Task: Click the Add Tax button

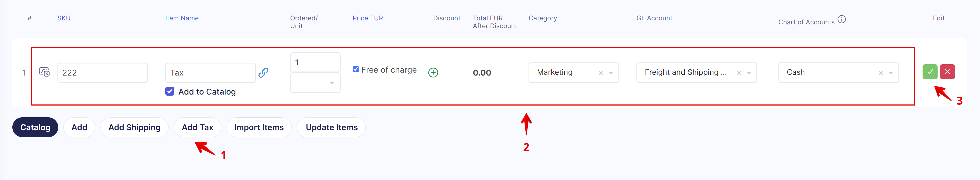Action: [x=198, y=127]
